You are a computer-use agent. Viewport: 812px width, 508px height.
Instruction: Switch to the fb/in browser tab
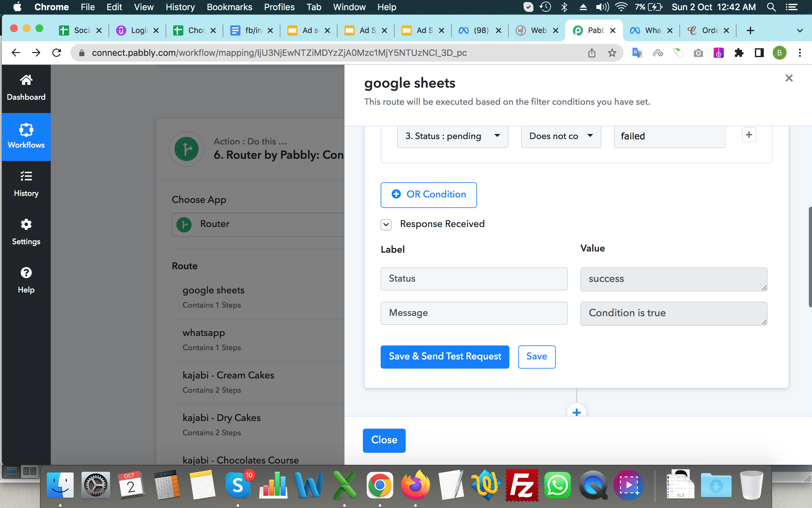252,30
